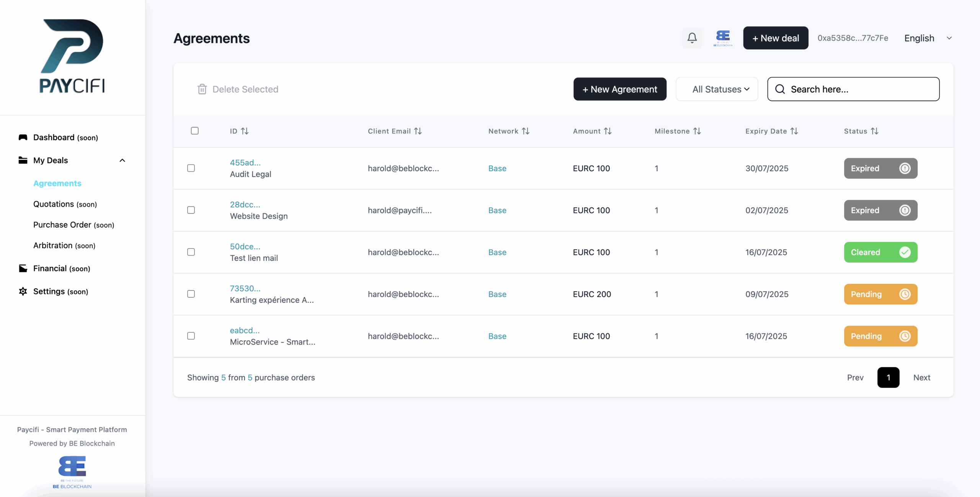This screenshot has width=980, height=497.
Task: Sort by Expiry Date arrows
Action: coord(794,131)
